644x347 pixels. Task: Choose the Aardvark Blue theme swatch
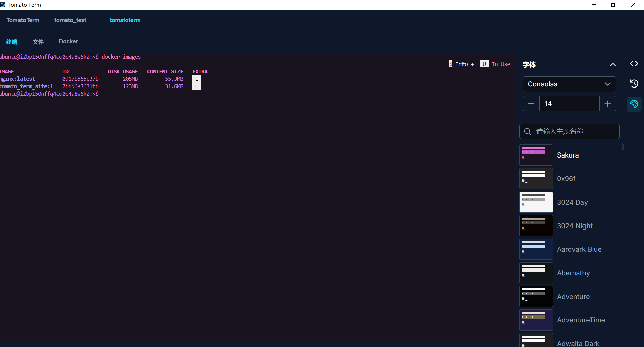pos(536,249)
